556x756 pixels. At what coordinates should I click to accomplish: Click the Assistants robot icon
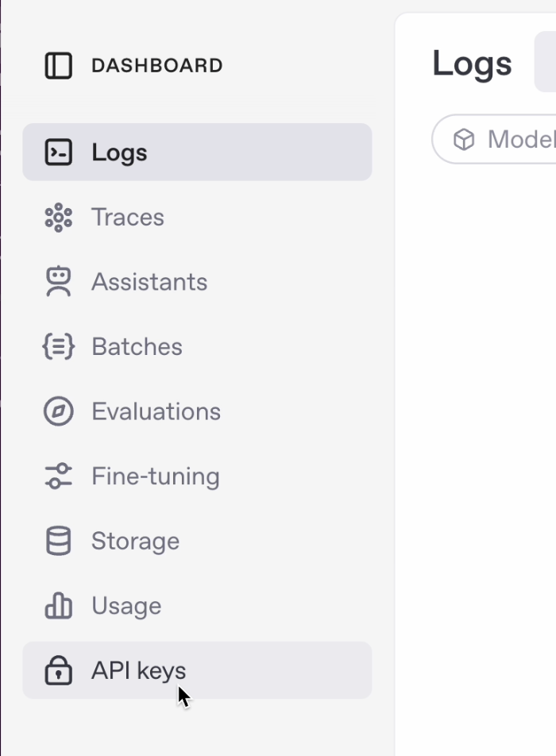click(58, 282)
